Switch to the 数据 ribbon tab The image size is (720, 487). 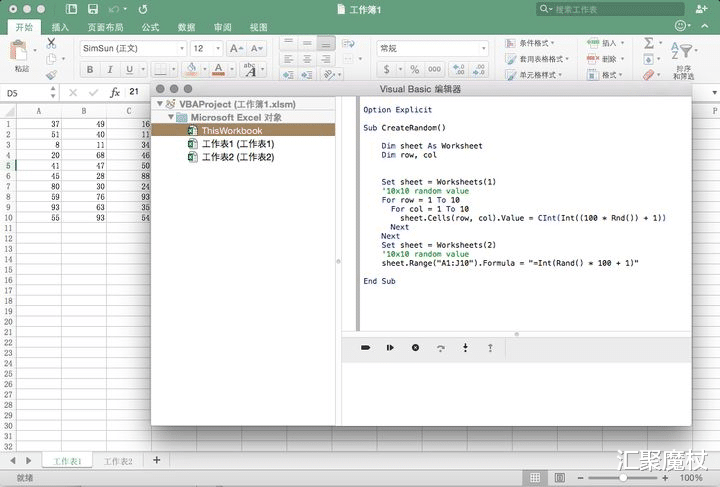point(186,28)
